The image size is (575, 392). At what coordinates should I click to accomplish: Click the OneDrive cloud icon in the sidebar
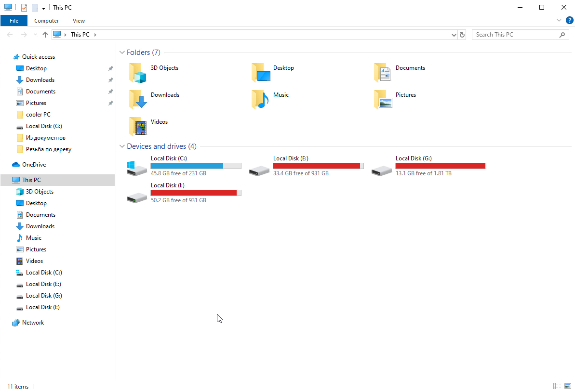(16, 165)
